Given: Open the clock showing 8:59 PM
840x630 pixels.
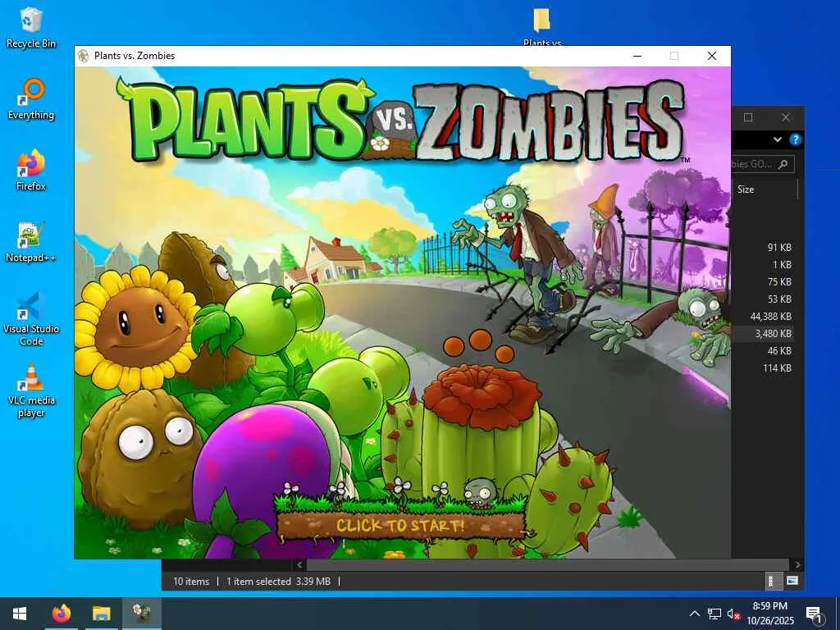Looking at the screenshot, I should tap(769, 614).
